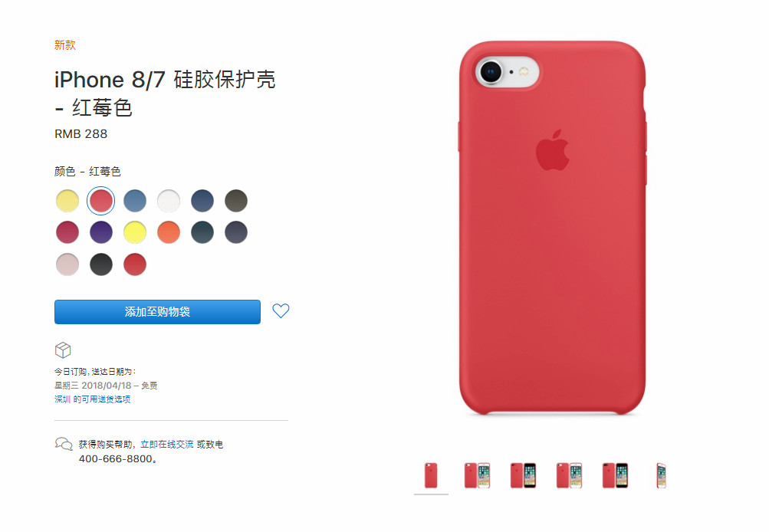View last thumbnail showing side angle

click(661, 475)
